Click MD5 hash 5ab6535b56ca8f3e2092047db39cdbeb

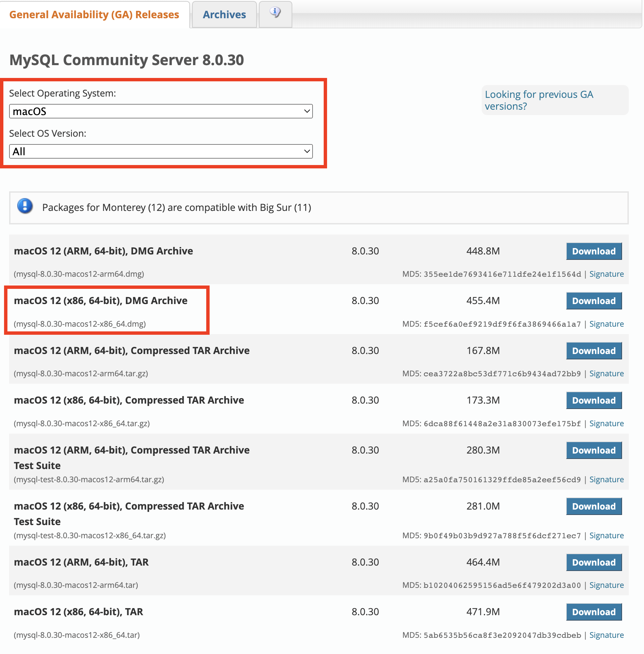(503, 636)
